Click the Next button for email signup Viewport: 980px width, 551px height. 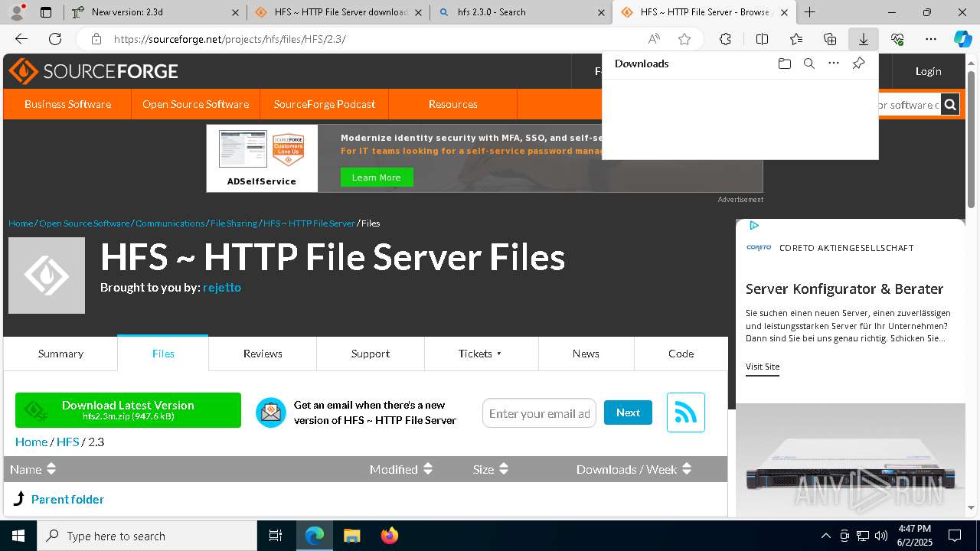[628, 412]
